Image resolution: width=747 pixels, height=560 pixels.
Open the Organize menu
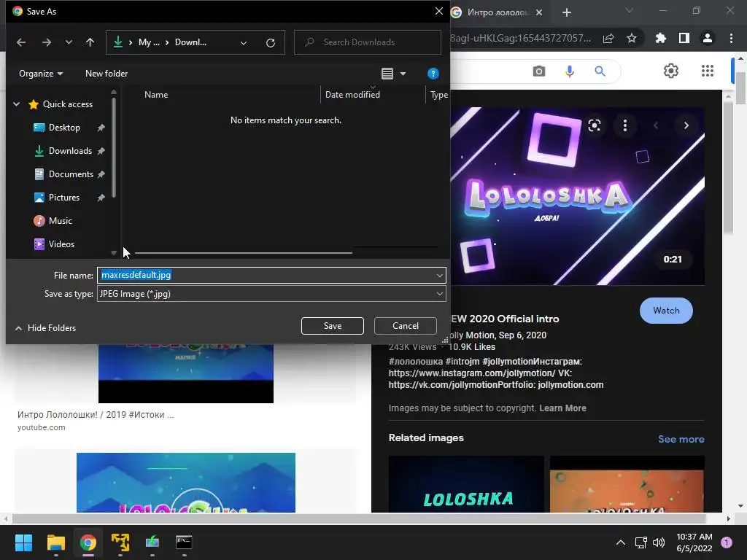pyautogui.click(x=41, y=74)
